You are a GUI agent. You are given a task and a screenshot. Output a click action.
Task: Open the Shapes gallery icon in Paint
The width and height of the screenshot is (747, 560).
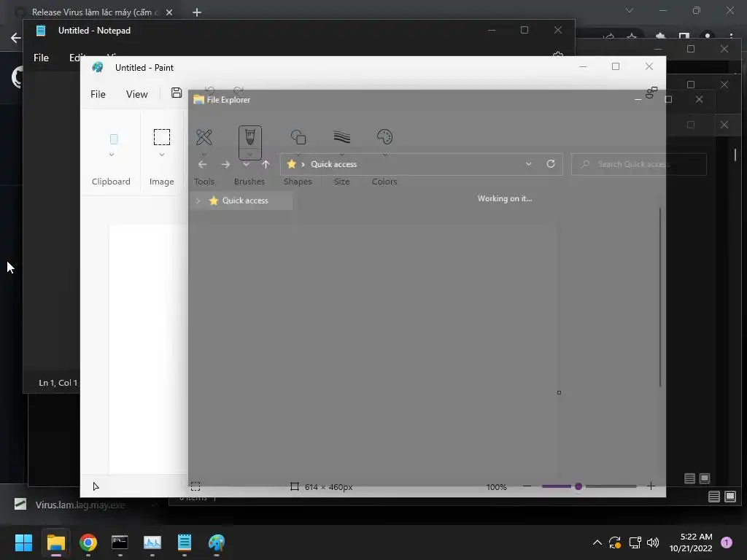pos(298,137)
